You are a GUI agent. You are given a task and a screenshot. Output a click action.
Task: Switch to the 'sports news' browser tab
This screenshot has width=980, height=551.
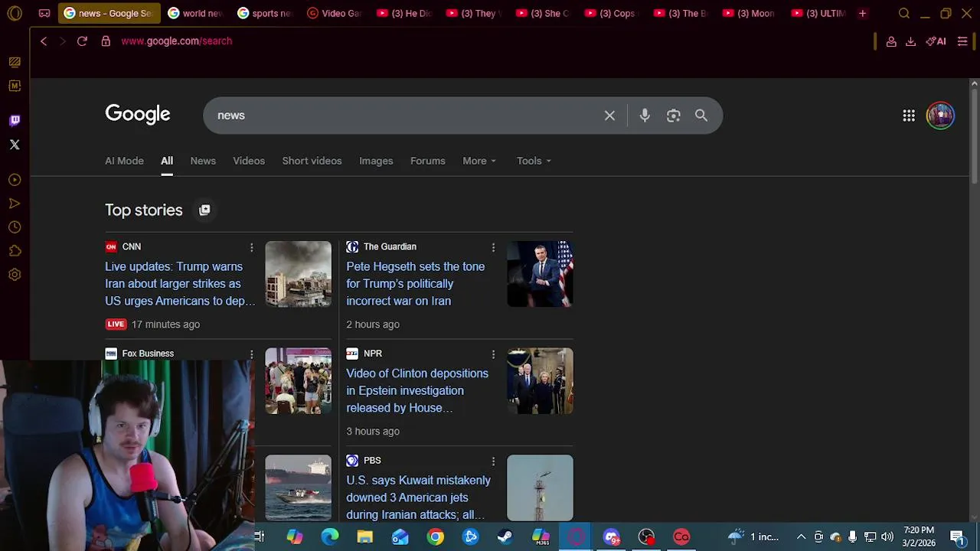(265, 13)
